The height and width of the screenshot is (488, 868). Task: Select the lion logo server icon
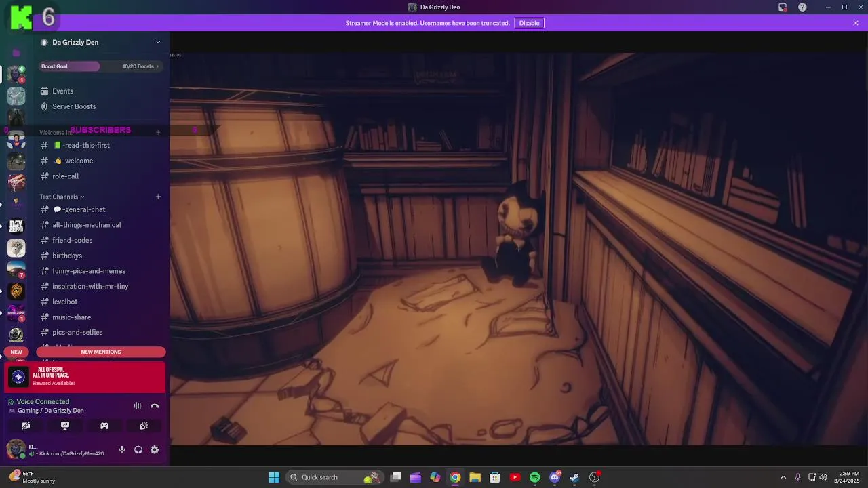point(16,291)
